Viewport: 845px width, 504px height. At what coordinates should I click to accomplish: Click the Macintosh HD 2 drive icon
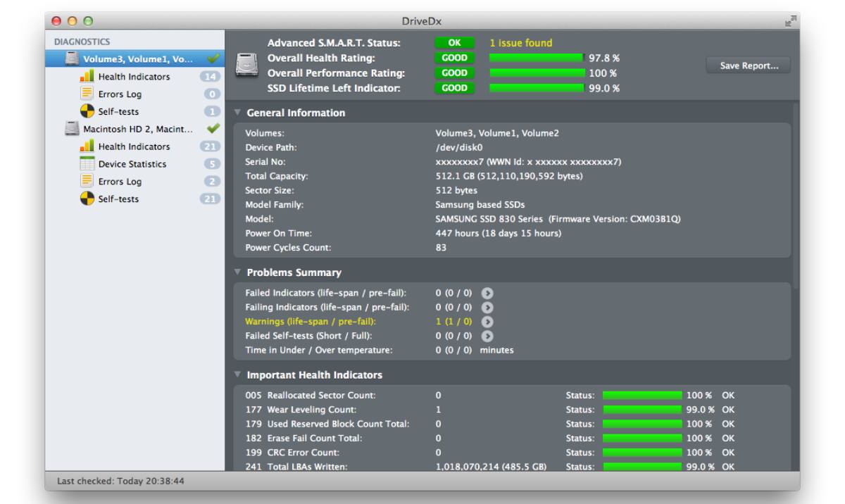(x=72, y=129)
